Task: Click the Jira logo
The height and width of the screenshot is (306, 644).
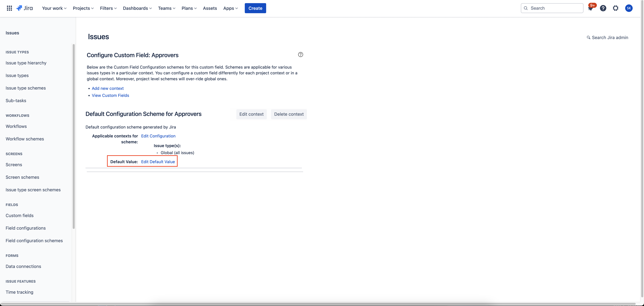Action: [25, 8]
